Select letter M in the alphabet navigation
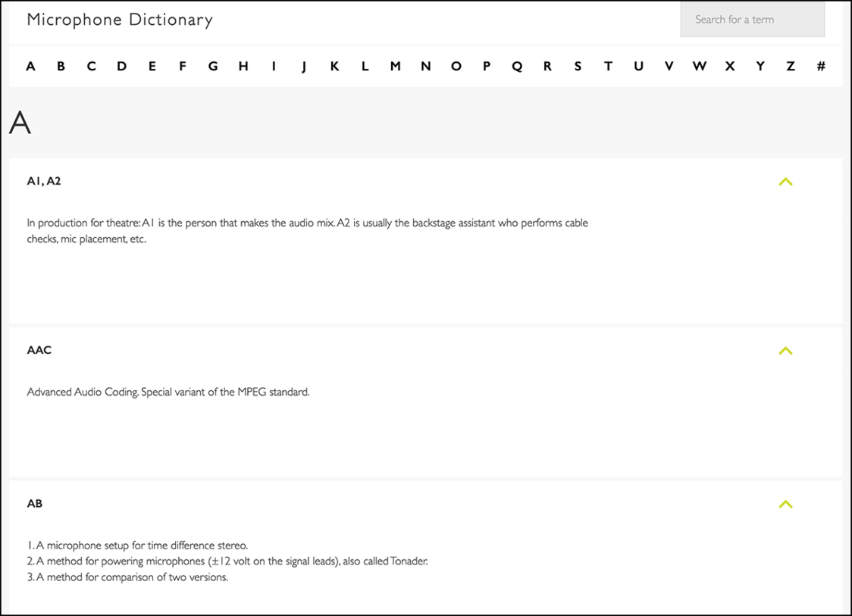The image size is (852, 616). pos(395,67)
